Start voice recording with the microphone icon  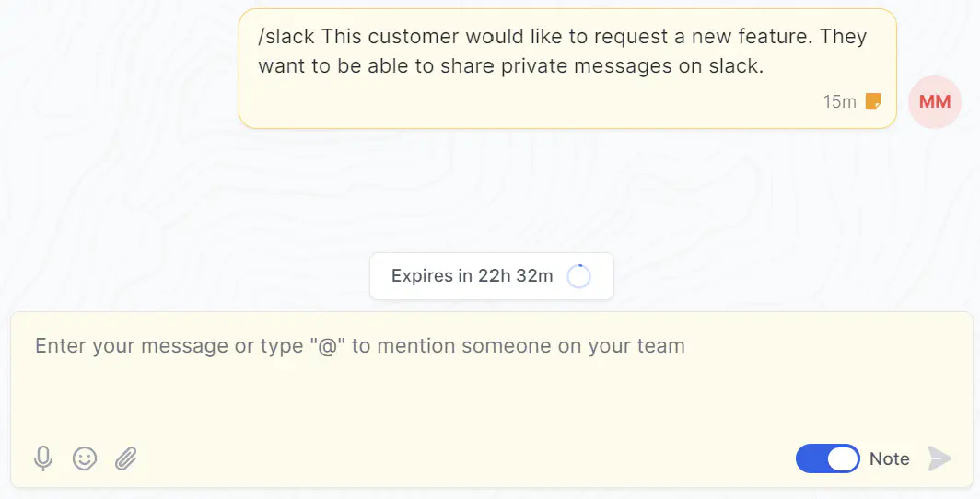click(x=43, y=458)
